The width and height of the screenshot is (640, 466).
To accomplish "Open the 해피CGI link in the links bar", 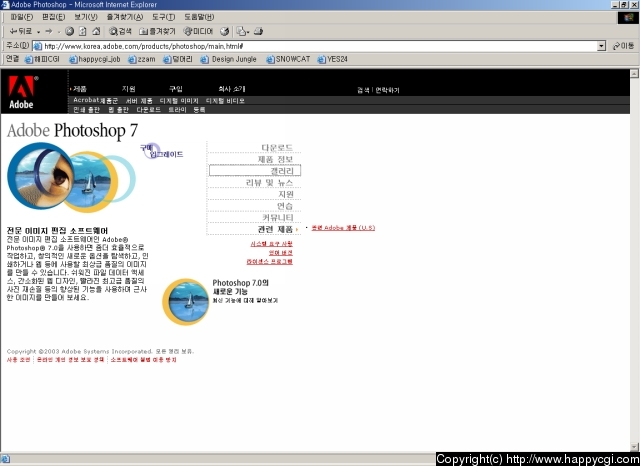I will pos(42,59).
